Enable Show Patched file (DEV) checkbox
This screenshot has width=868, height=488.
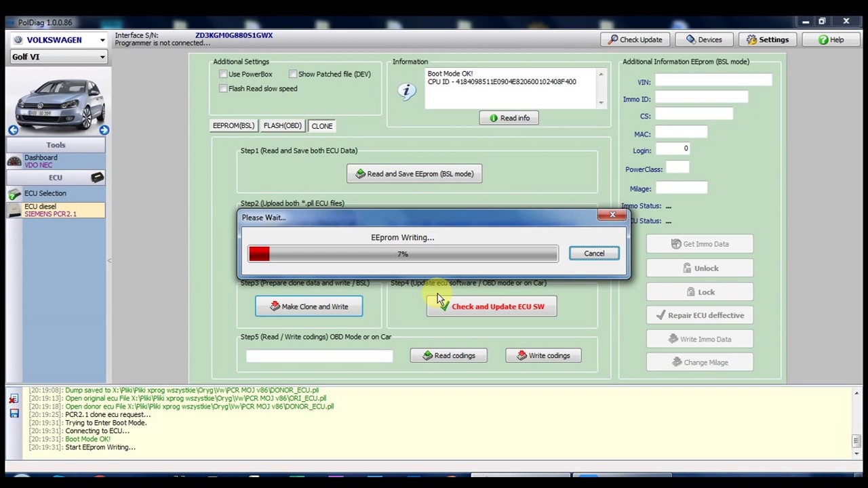[x=293, y=74]
